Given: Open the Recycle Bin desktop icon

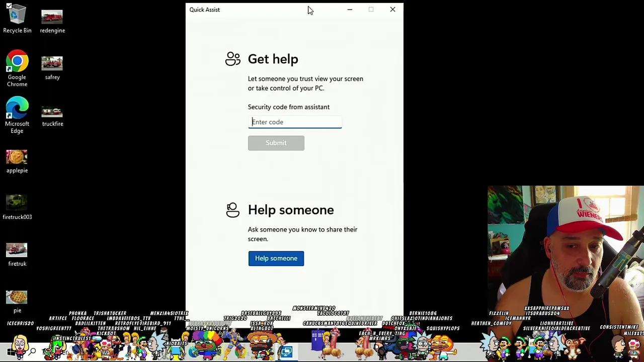Looking at the screenshot, I should pos(17,20).
